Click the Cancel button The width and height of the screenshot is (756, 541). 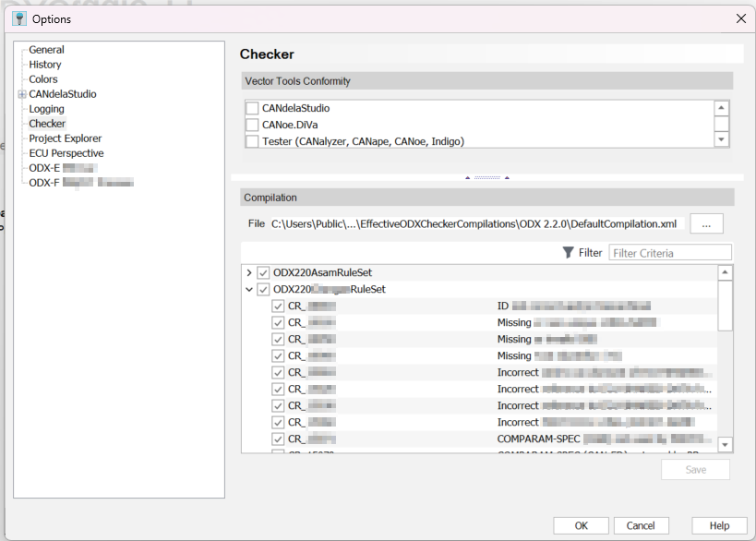[641, 525]
